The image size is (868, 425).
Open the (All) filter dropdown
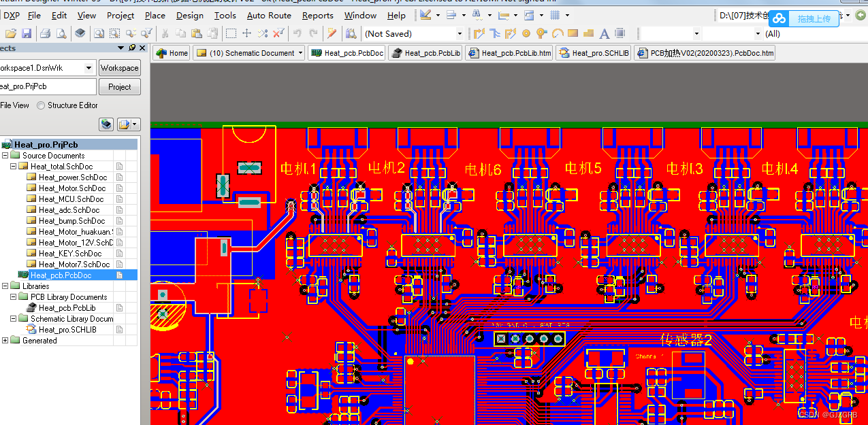(x=758, y=33)
